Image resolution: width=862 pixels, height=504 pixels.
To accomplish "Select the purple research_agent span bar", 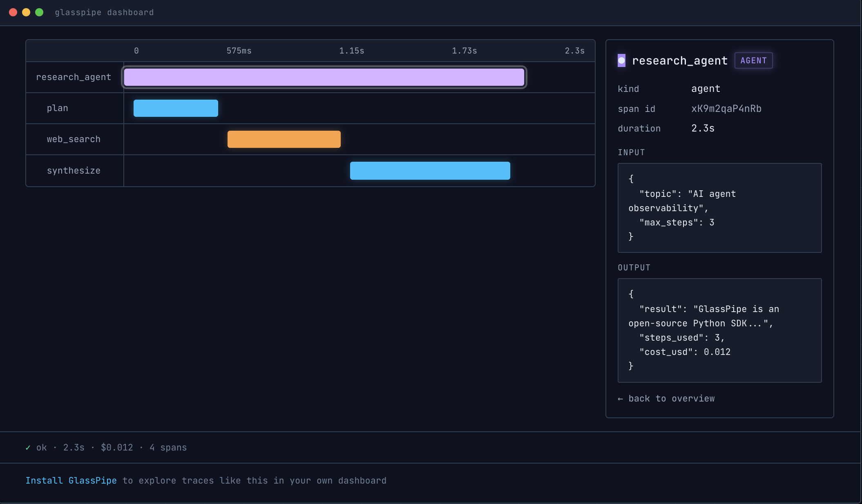I will tap(324, 77).
